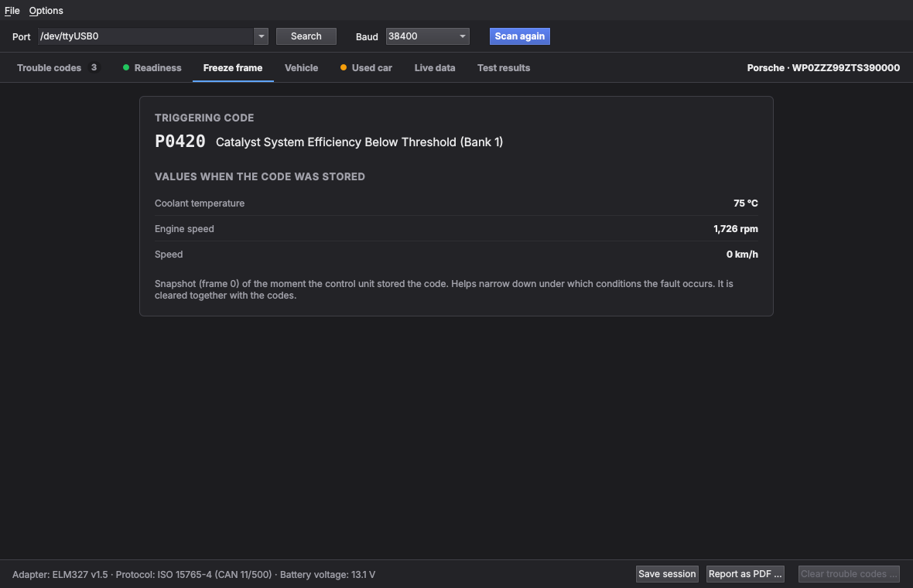Click the TRIGGERING CODE heading
Viewport: 913px width, 588px height.
pos(204,118)
